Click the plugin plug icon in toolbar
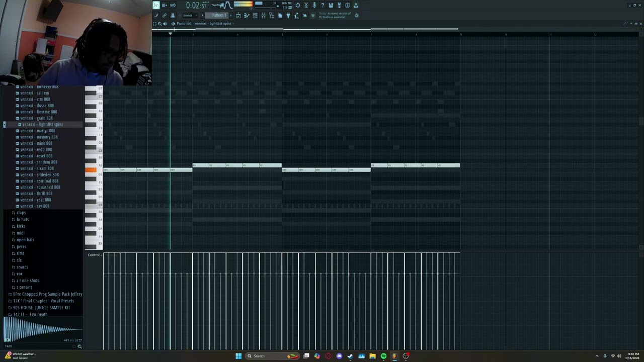The height and width of the screenshot is (362, 644). pos(288,16)
